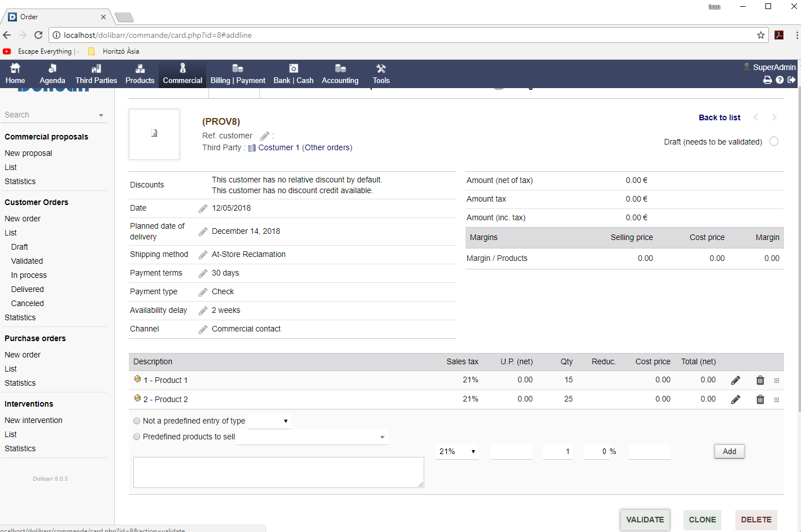Open the Tools module
Screen dimensions: 801x532
click(x=381, y=73)
